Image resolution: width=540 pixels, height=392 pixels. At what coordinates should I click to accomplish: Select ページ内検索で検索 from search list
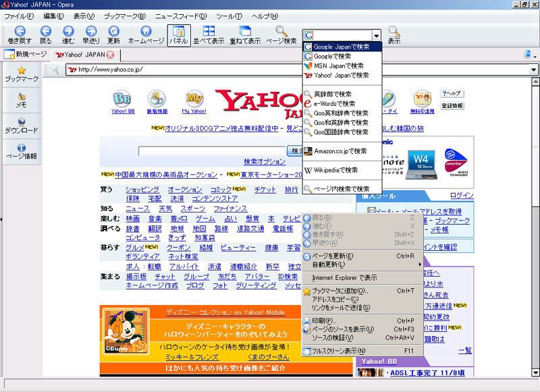click(x=342, y=189)
